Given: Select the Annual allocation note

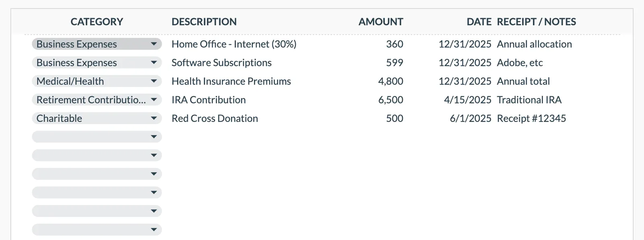Looking at the screenshot, I should [535, 44].
